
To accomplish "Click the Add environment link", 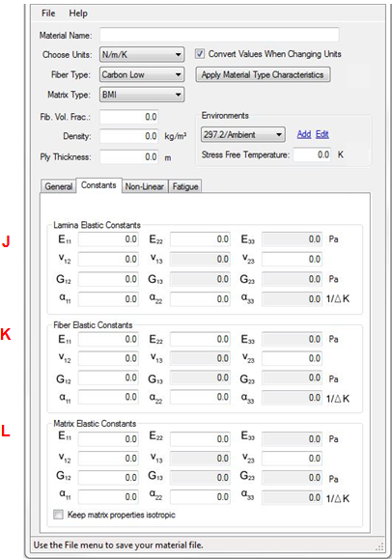I will tap(304, 134).
